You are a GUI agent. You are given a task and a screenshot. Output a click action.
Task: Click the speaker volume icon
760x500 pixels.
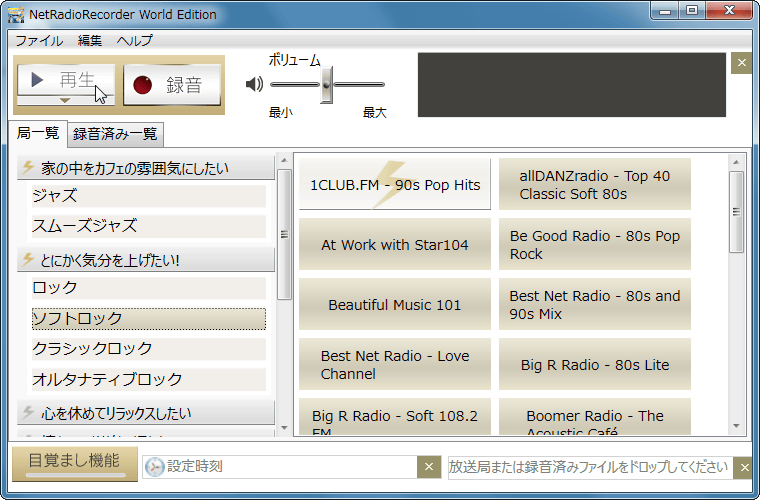(x=254, y=84)
